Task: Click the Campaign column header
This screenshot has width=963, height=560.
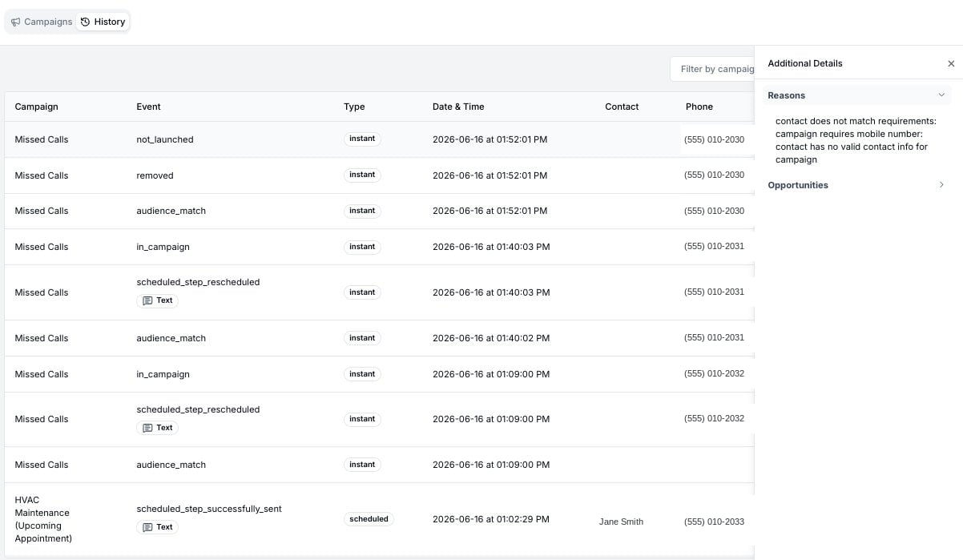Action: tap(36, 107)
